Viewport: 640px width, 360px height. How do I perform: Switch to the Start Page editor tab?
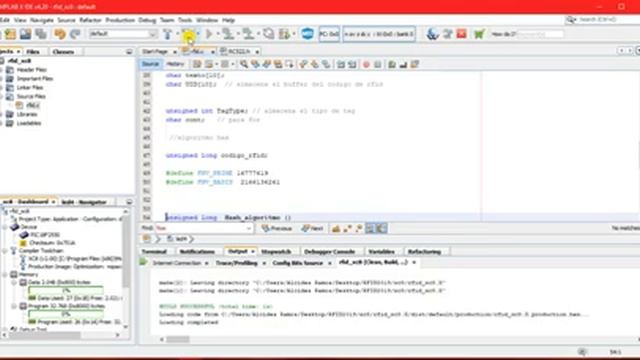pyautogui.click(x=156, y=51)
